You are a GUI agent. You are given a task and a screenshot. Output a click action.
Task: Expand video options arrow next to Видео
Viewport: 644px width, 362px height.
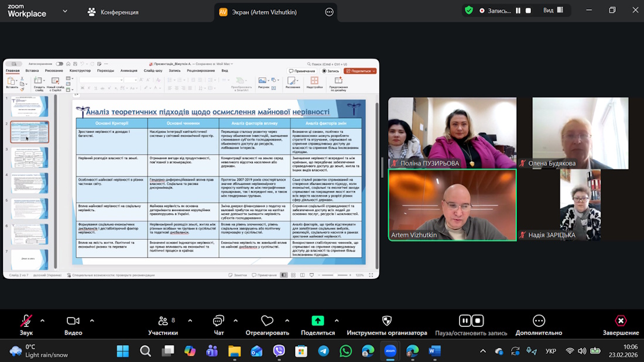[x=92, y=320]
